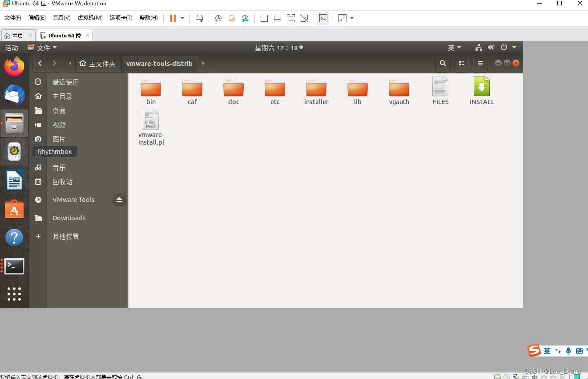This screenshot has width=588, height=379.
Task: Click the stretch guest display icon
Action: (342, 18)
